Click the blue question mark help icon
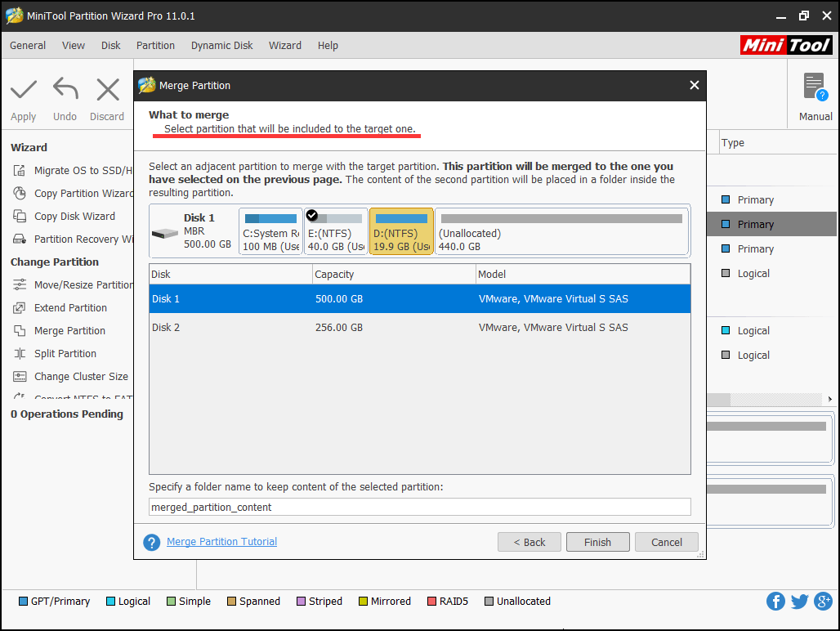The image size is (840, 631). pos(152,542)
